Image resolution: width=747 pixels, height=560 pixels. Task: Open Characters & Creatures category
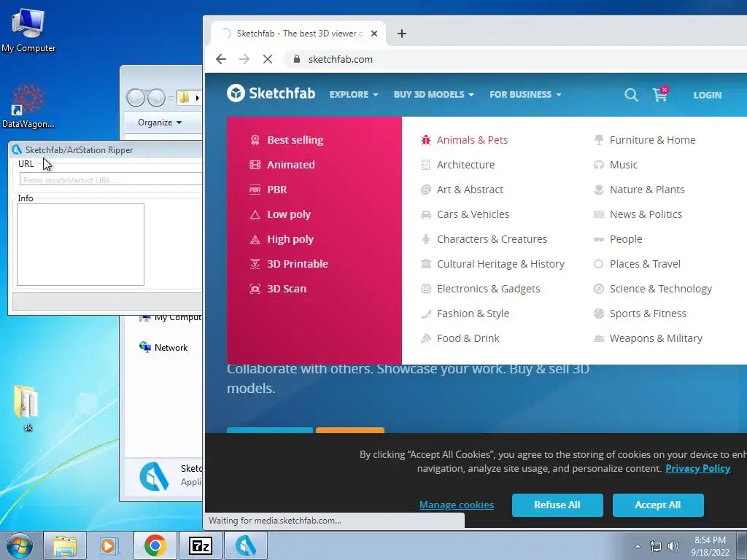tap(484, 239)
